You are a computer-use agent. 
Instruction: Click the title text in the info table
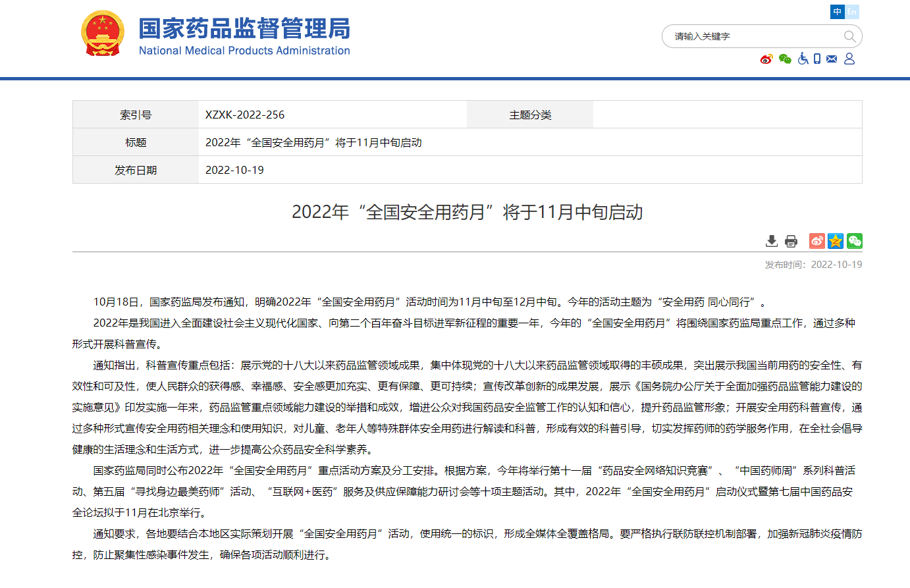[x=313, y=142]
